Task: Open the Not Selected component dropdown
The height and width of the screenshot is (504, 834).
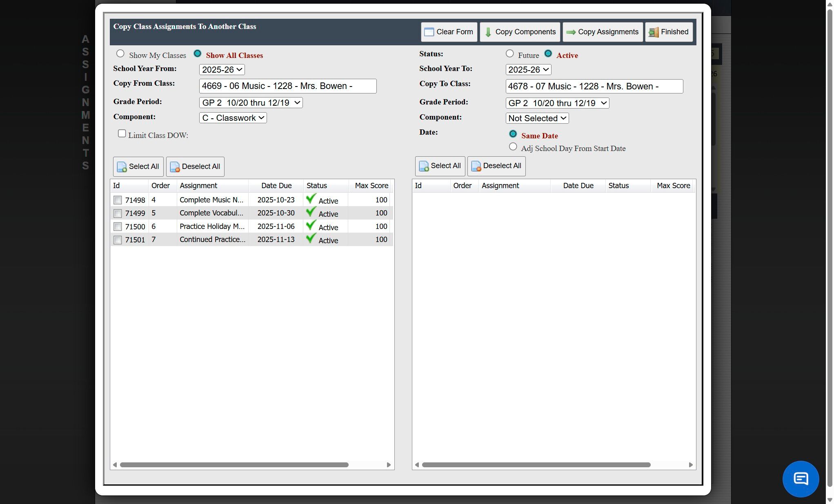Action: tap(537, 118)
